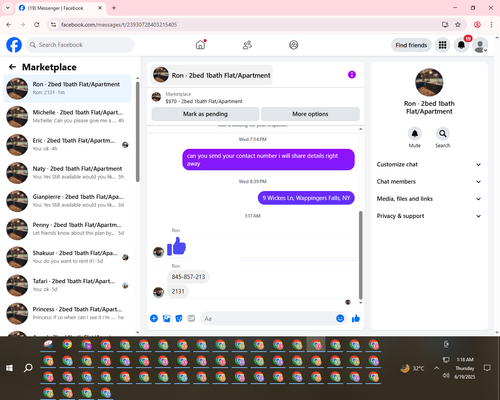
Task: Open a new browser tab
Action: (114, 8)
